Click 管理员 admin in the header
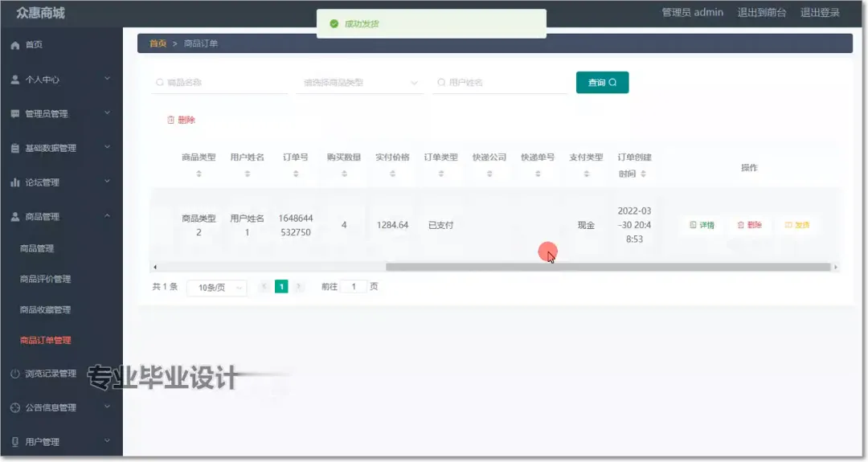 [692, 12]
